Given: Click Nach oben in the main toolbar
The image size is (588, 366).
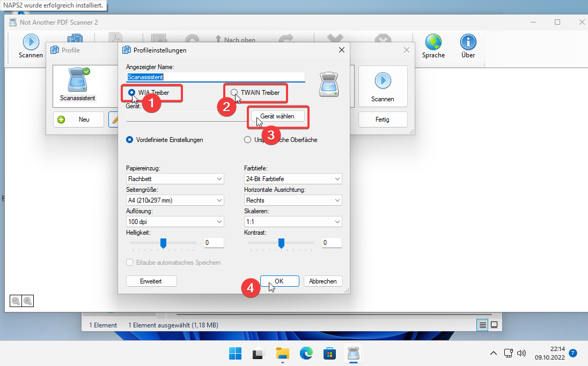Looking at the screenshot, I should 236,40.
